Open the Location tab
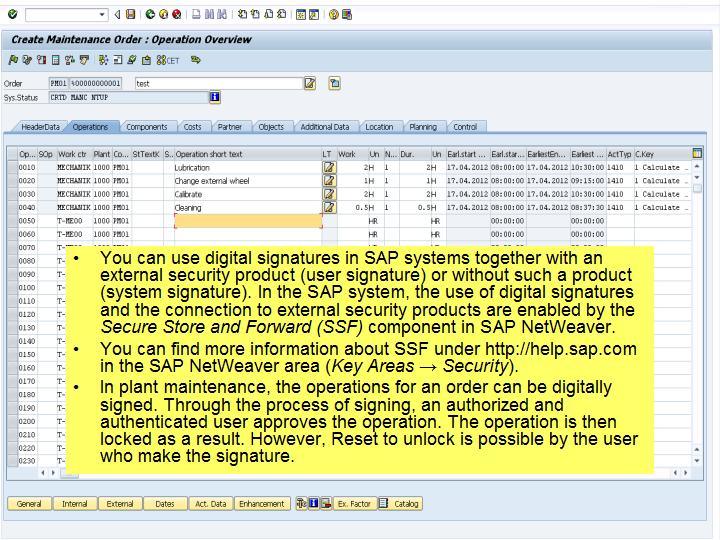 point(379,127)
